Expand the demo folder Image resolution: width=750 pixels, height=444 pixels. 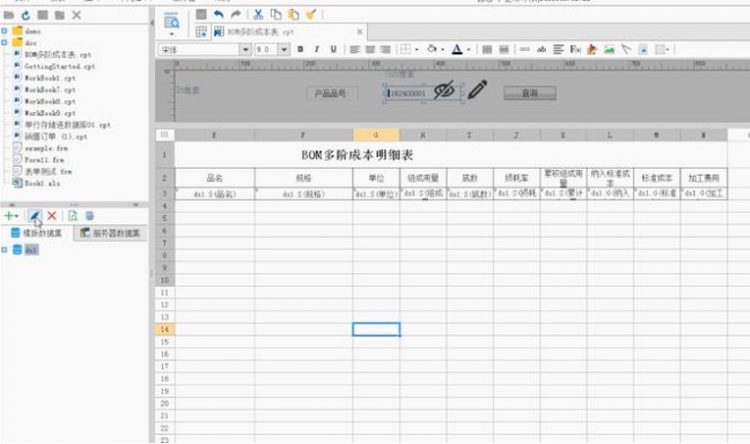[x=4, y=31]
